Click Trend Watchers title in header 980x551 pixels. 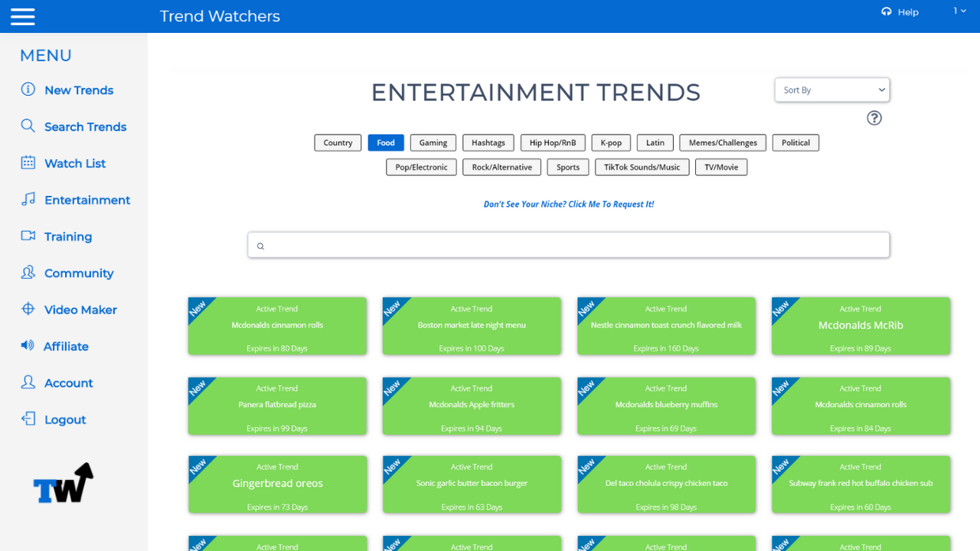pyautogui.click(x=220, y=16)
